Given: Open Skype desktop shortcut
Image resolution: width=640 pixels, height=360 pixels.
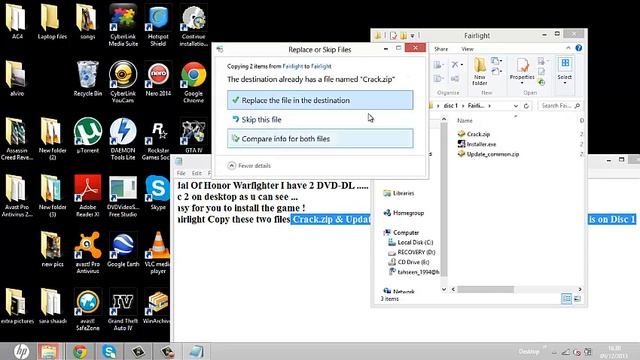Looking at the screenshot, I should (x=158, y=192).
